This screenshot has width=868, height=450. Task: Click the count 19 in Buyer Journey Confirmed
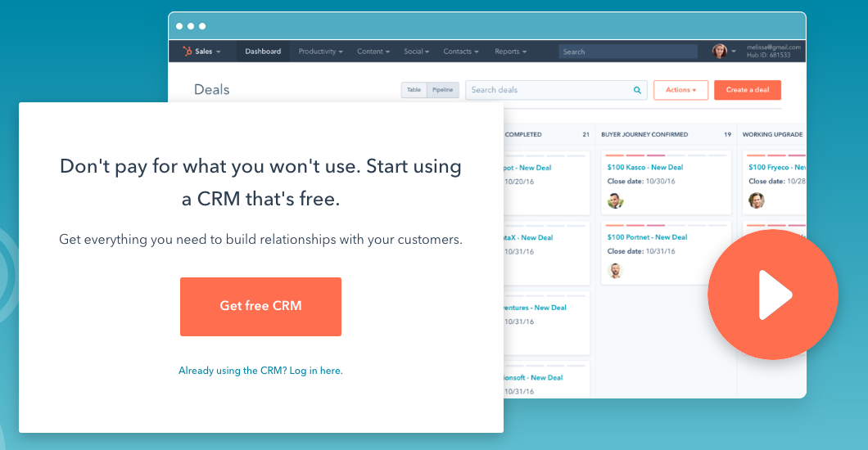pos(727,134)
